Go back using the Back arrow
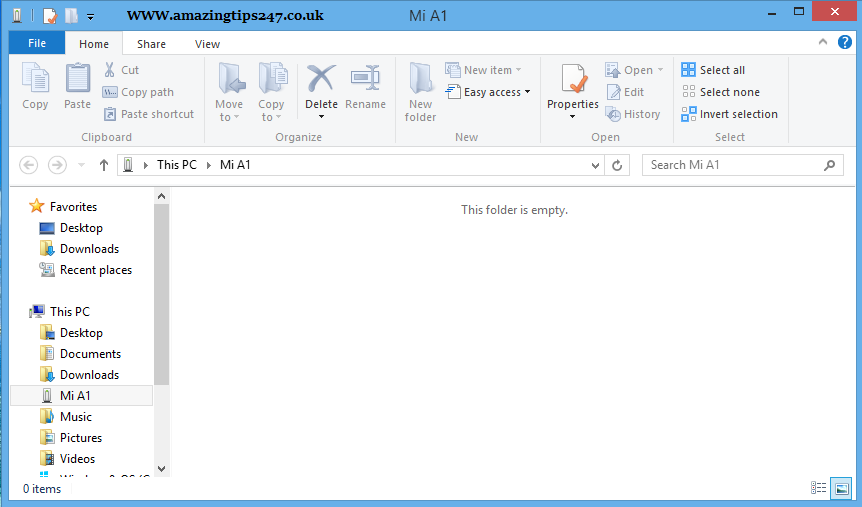 coord(29,165)
